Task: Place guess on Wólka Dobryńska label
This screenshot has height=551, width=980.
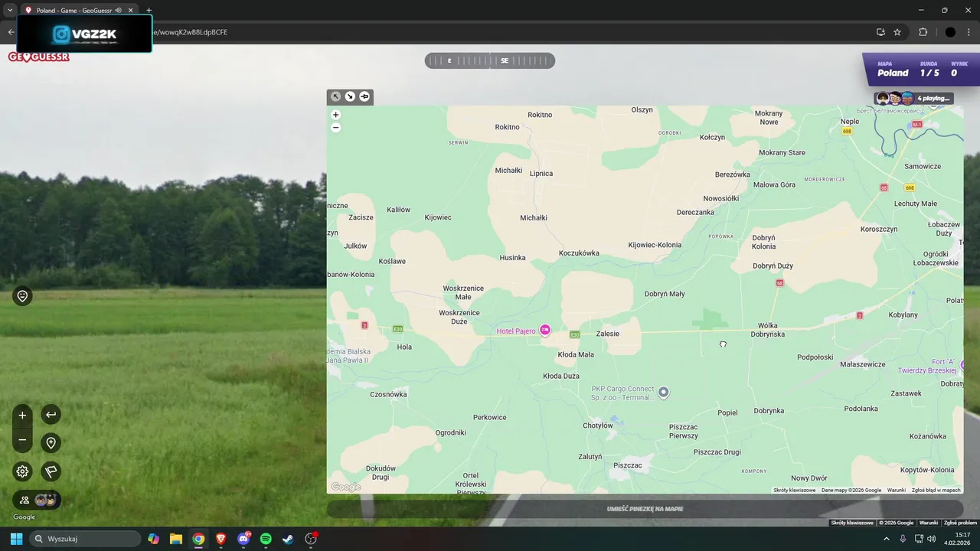Action: point(768,330)
